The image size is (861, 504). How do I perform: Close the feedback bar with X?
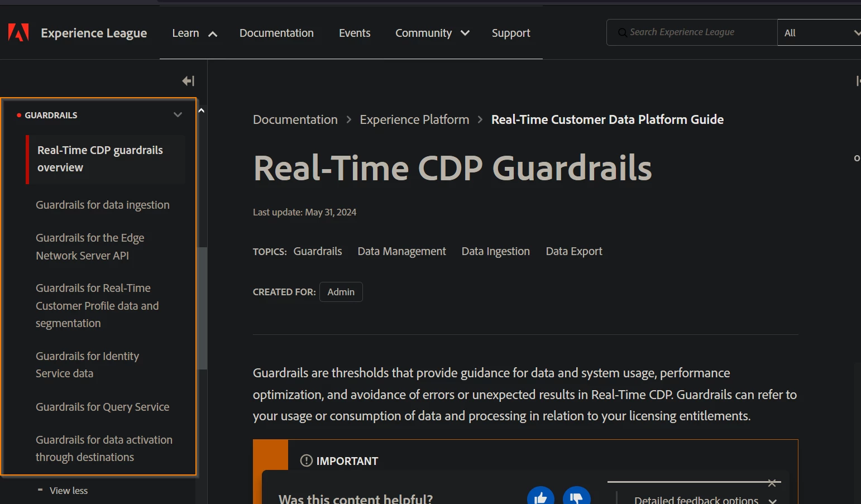pyautogui.click(x=772, y=483)
